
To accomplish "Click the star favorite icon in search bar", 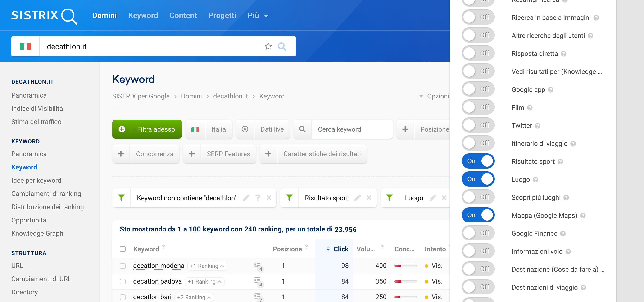I will (x=268, y=46).
